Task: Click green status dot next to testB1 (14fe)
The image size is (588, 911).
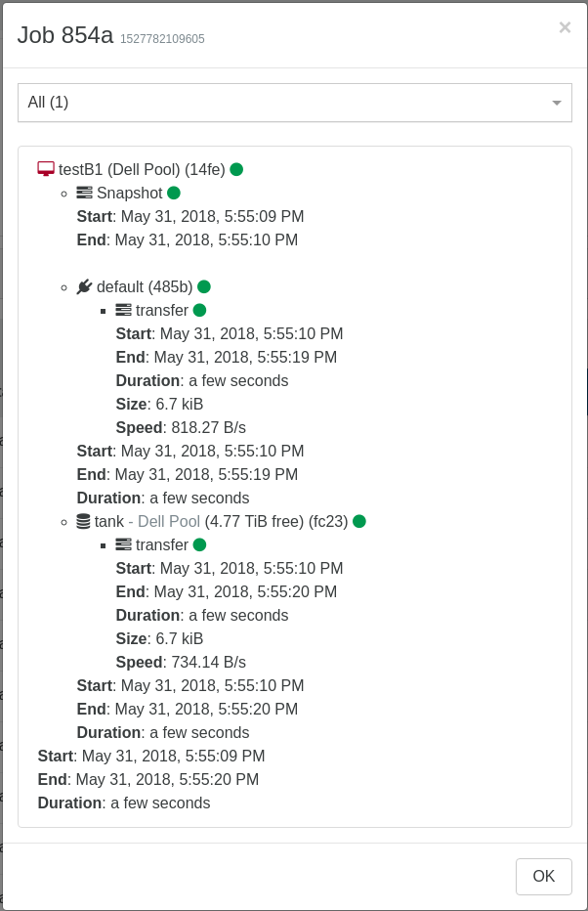Action: coord(236,169)
